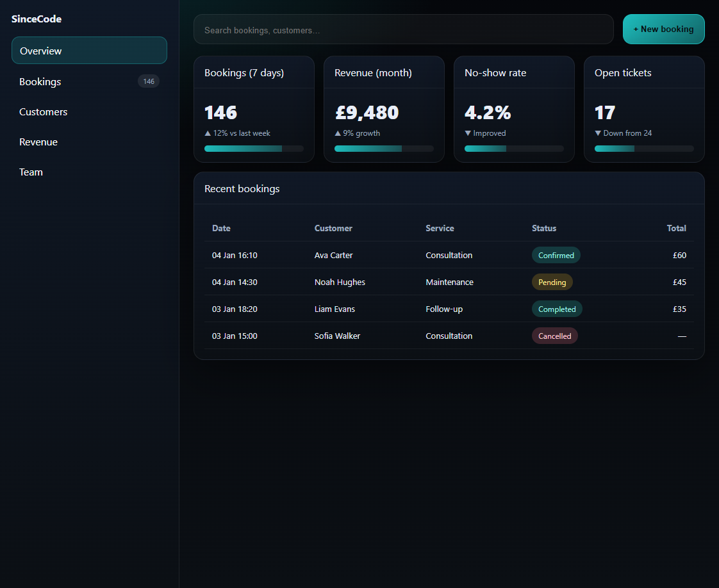Screen dimensions: 719x588
Task: Click the Revenue (month) progress bar
Action: pyautogui.click(x=384, y=149)
